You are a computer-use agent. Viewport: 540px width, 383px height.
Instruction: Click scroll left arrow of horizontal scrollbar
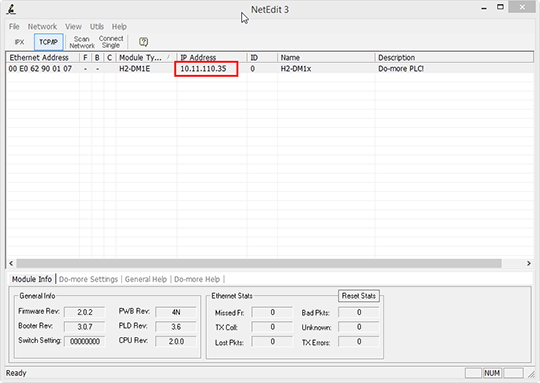[x=11, y=263]
